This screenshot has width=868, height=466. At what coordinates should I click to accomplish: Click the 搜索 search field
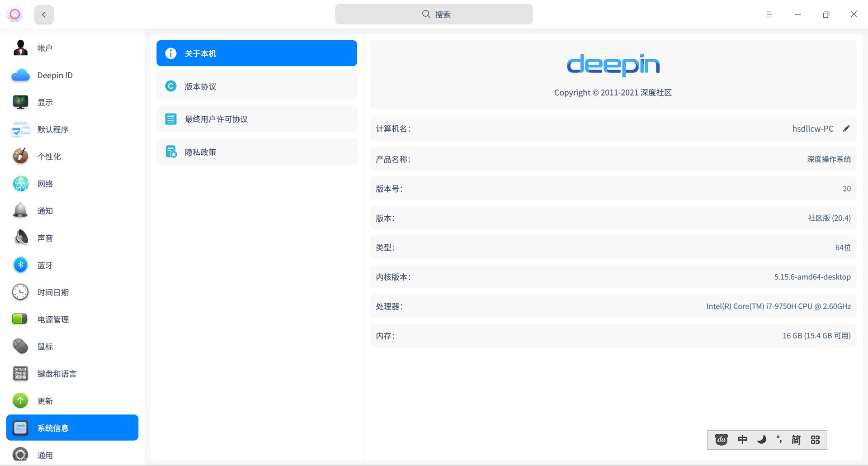point(434,14)
